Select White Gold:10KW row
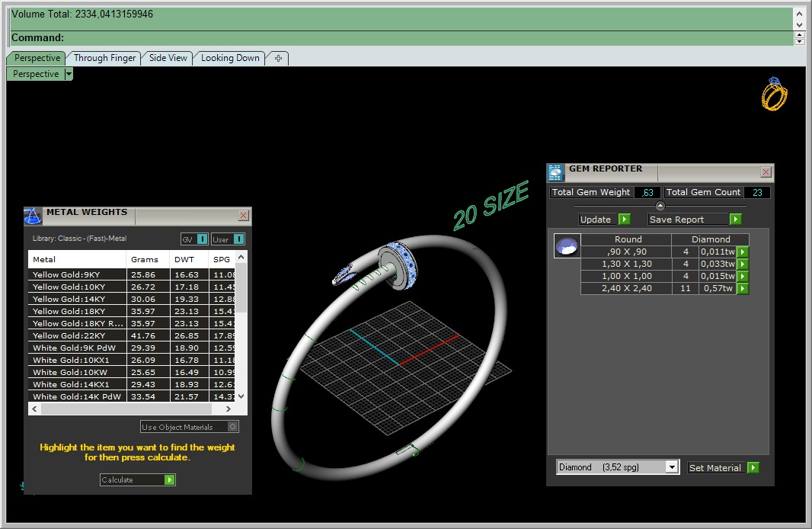This screenshot has height=529, width=812. point(132,372)
